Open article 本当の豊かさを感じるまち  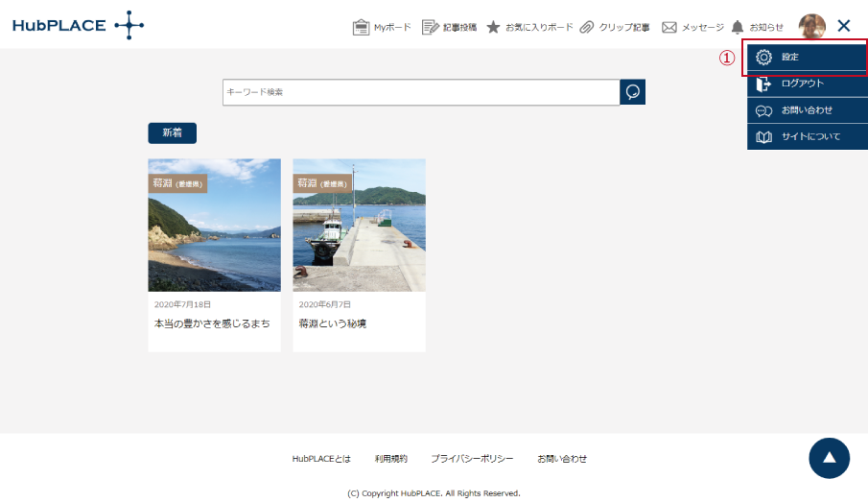pyautogui.click(x=212, y=323)
